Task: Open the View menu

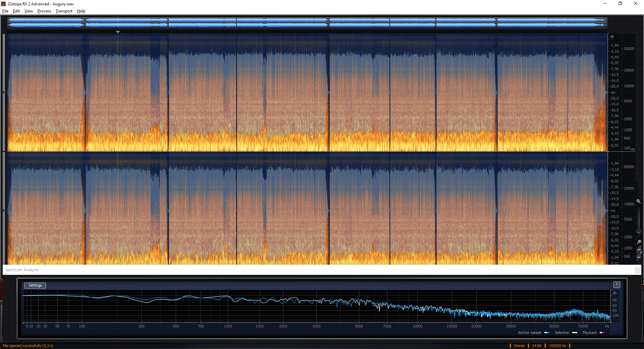Action: [x=29, y=11]
